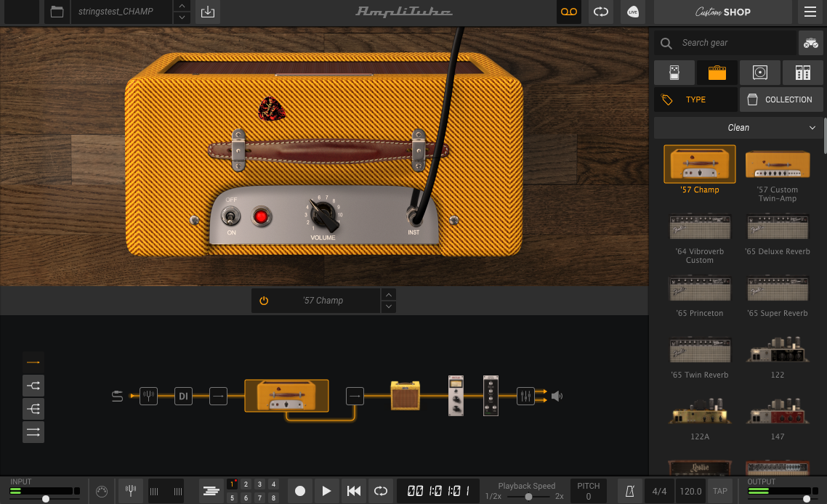Open the preset browser folder icon
The height and width of the screenshot is (504, 827).
(x=57, y=12)
